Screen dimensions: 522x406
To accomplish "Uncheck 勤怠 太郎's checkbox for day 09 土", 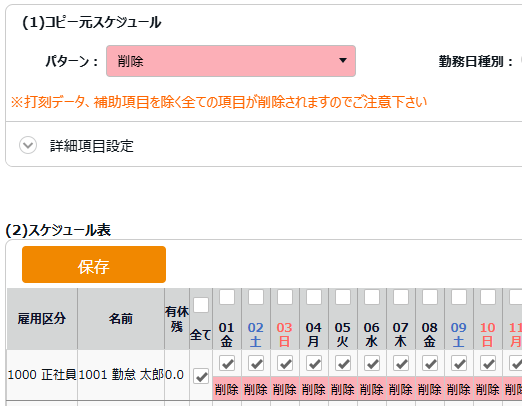I will coord(459,363).
